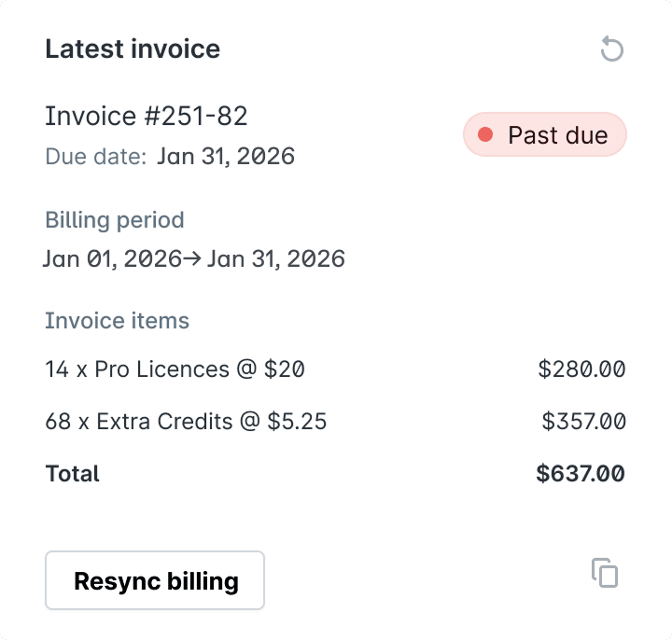The width and height of the screenshot is (672, 640).
Task: Click the Jan 31, 2026 due date value
Action: (x=226, y=156)
